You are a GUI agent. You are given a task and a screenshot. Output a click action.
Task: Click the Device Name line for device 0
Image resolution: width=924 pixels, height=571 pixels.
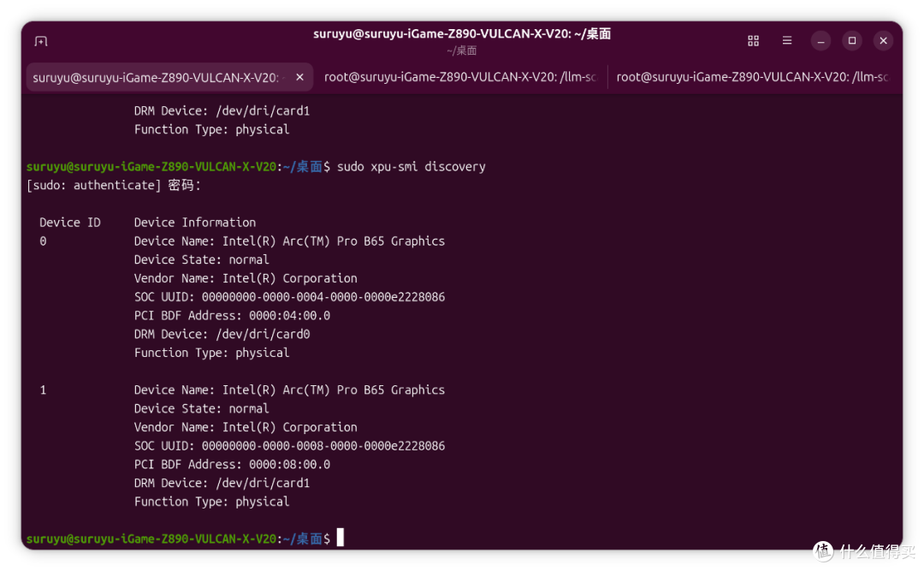pyautogui.click(x=289, y=241)
